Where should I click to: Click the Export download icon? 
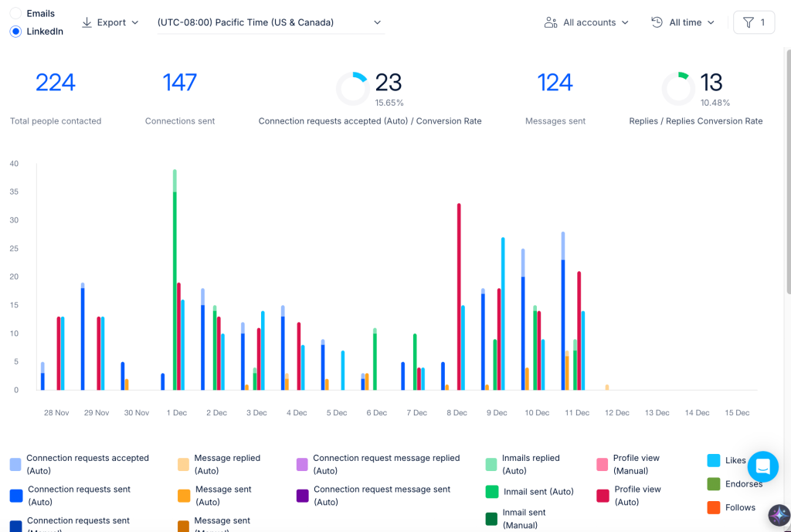pyautogui.click(x=87, y=22)
